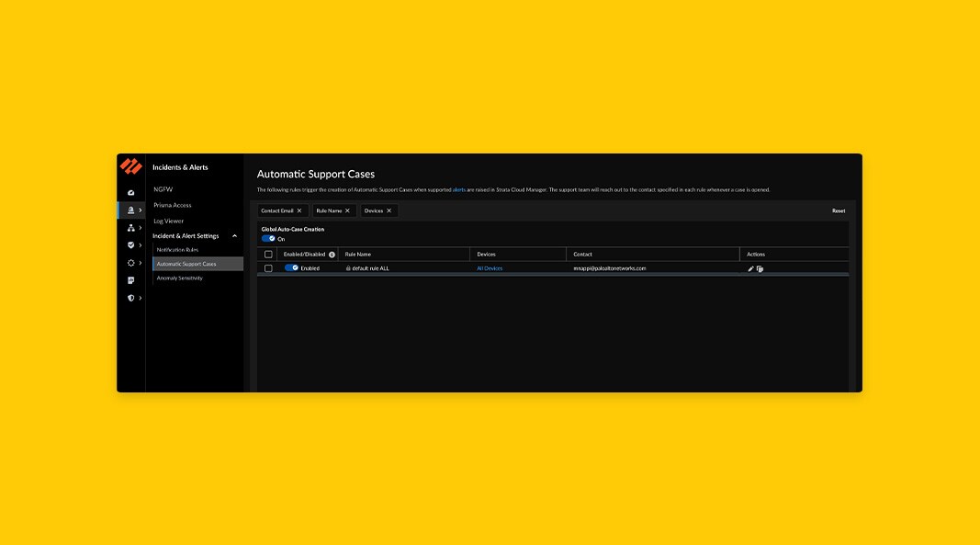Check the select-all checkbox in table header
The image size is (980, 545).
click(268, 253)
